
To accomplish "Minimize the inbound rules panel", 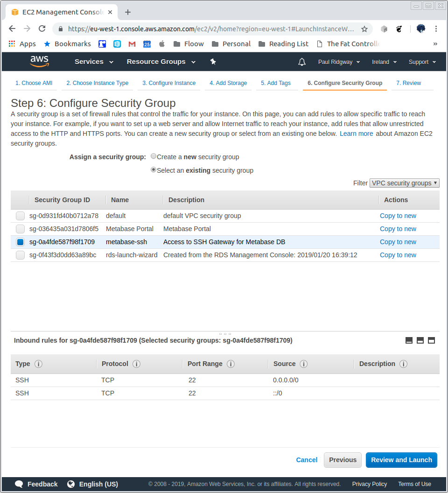I will click(409, 340).
